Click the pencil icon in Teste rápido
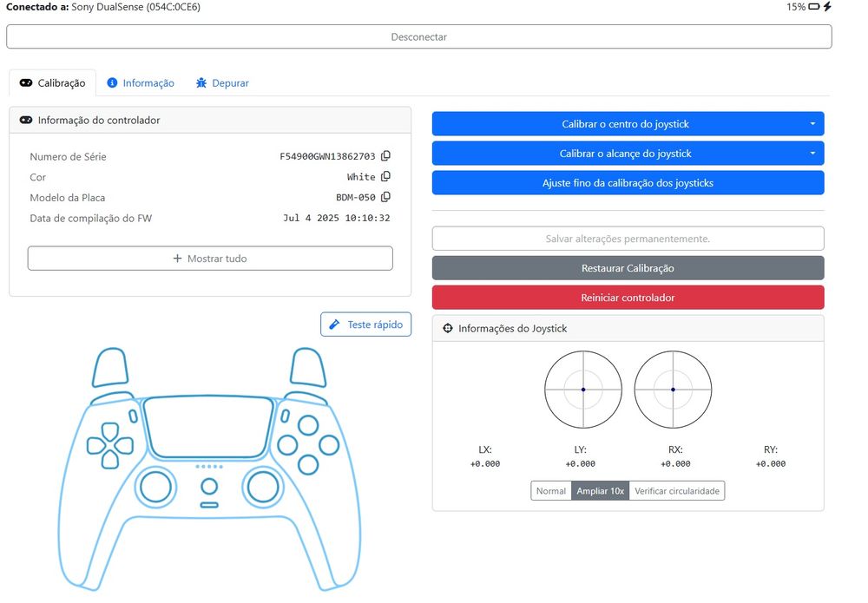The image size is (868, 603). coord(334,324)
